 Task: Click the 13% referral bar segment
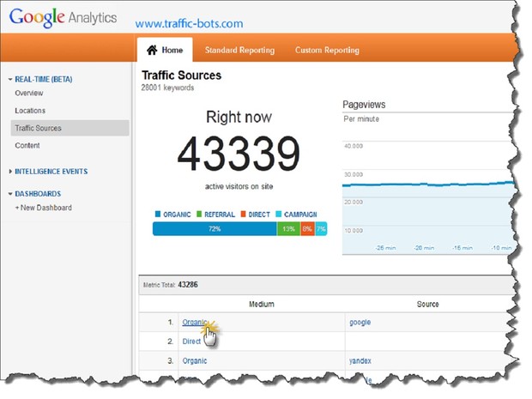[288, 229]
